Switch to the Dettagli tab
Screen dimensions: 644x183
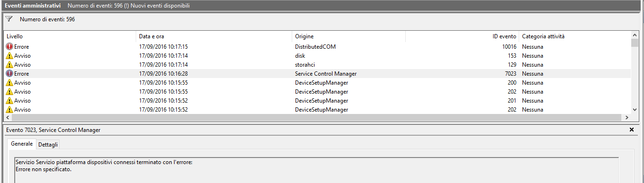tap(48, 144)
